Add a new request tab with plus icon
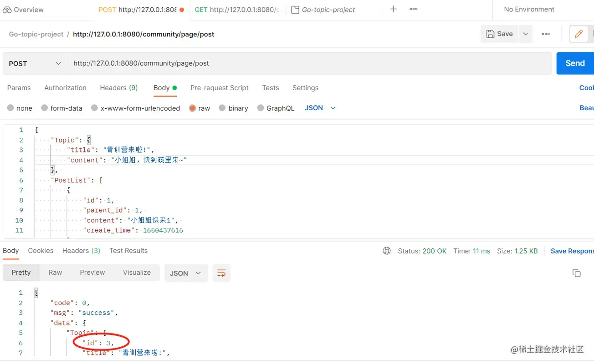Image resolution: width=594 pixels, height=364 pixels. click(x=394, y=9)
